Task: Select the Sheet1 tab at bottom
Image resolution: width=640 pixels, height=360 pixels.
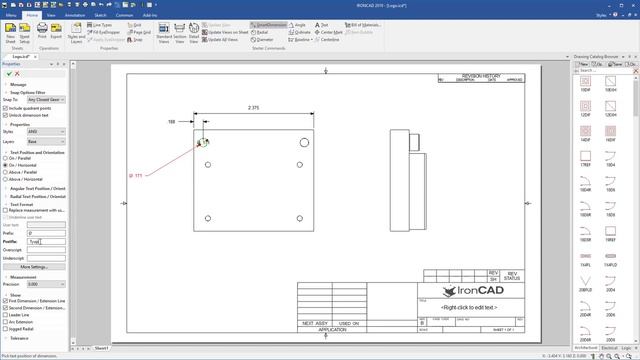Action: [x=101, y=348]
